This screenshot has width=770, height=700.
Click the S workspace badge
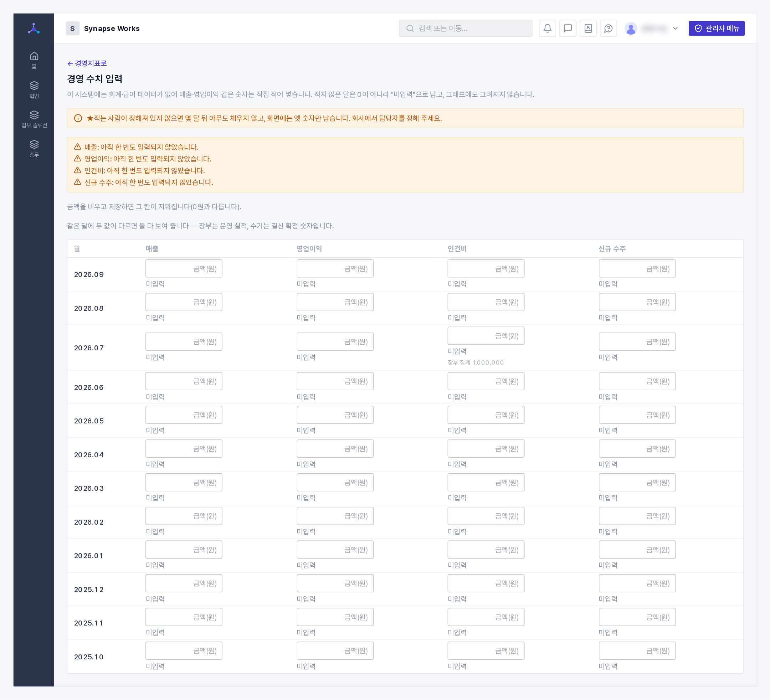tap(73, 28)
